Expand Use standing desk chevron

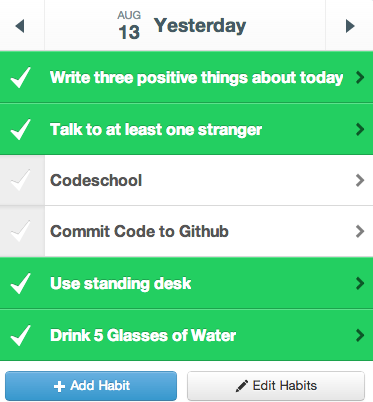click(x=360, y=283)
